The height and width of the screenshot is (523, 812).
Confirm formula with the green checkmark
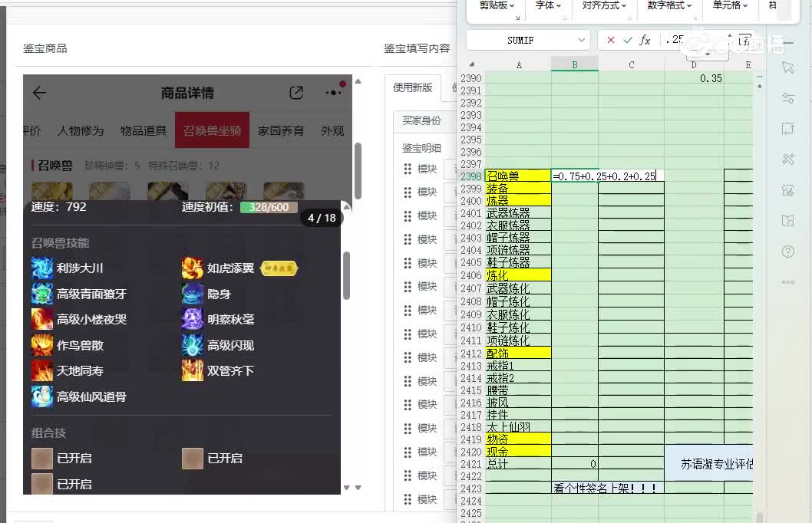coord(628,40)
